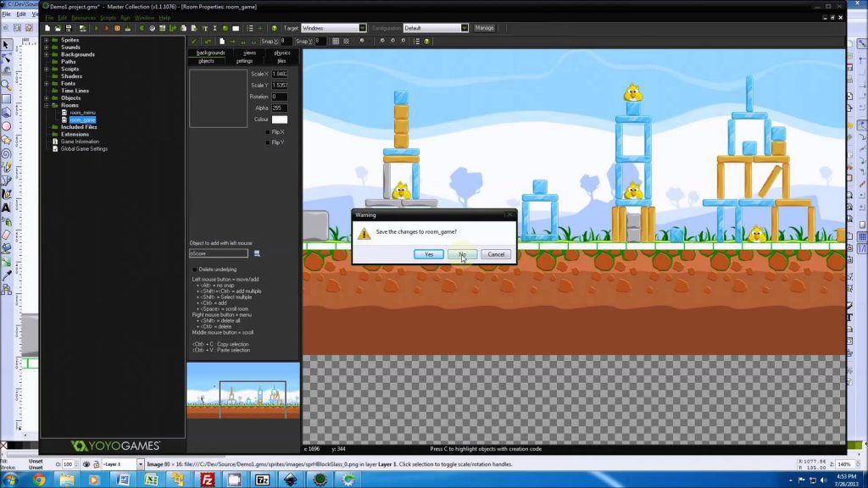The width and height of the screenshot is (868, 488).
Task: Open FileZilla from the taskbar
Action: [x=208, y=480]
